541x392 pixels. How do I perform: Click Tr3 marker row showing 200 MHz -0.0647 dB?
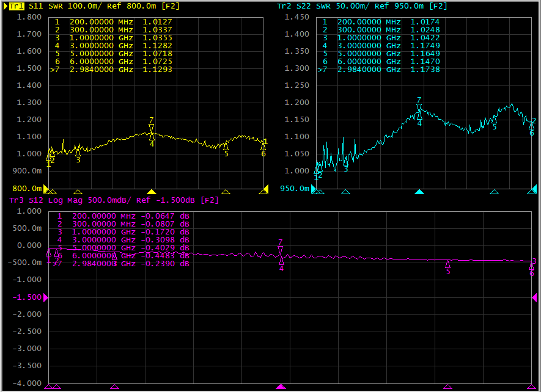pos(123,216)
